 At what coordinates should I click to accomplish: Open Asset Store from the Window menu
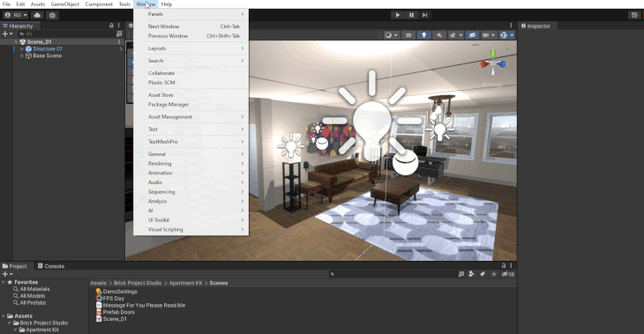[191, 95]
